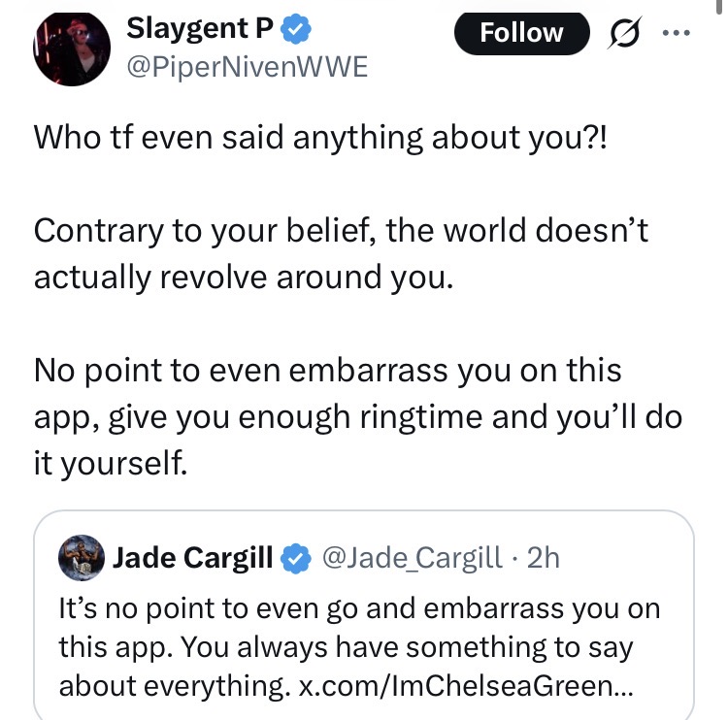Click the Slaygent P display name
The width and height of the screenshot is (728, 720).
coord(201,30)
